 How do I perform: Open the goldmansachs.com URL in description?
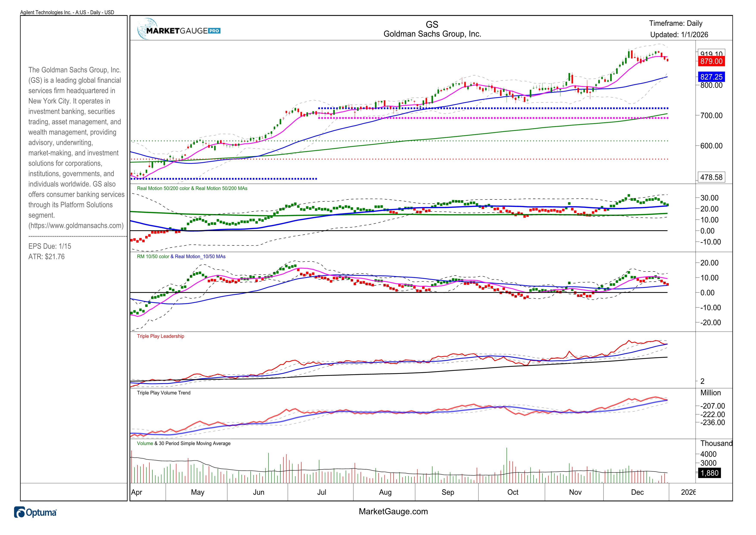(76, 226)
